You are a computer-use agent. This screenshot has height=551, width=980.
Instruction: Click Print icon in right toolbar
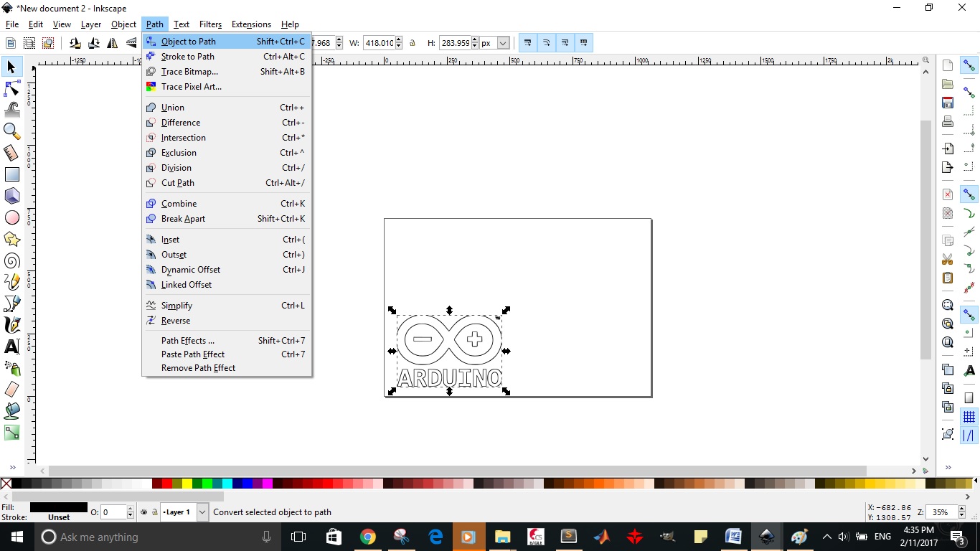(948, 121)
